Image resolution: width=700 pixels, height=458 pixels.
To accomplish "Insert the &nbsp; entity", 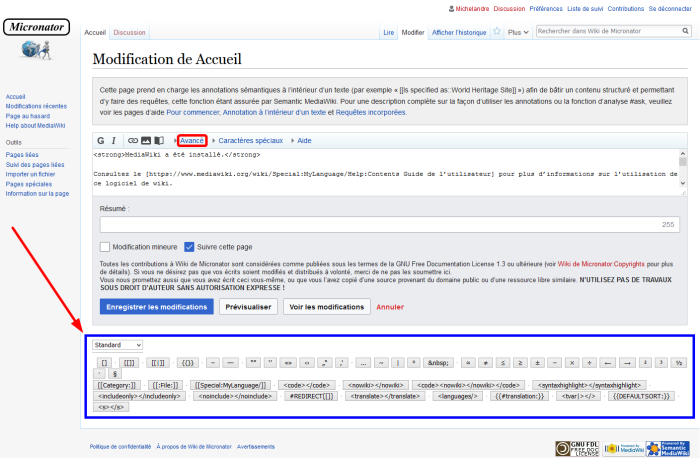I will (438, 363).
